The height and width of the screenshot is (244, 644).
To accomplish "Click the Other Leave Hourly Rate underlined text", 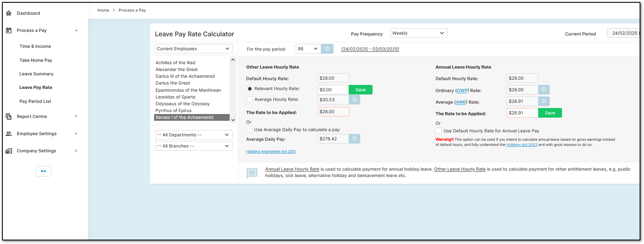I will (460, 169).
